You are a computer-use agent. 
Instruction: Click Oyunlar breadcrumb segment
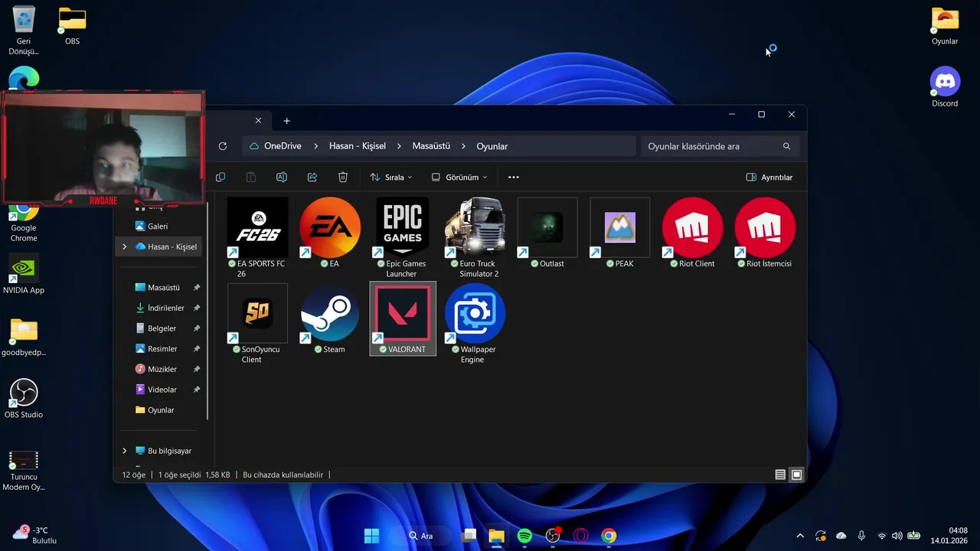point(492,146)
